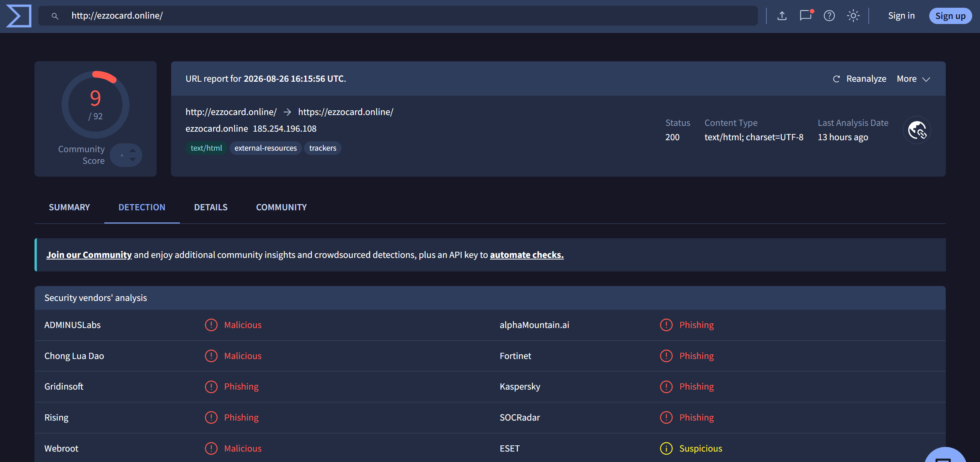
Task: Click the Fortinet phishing alert icon
Action: coord(666,356)
